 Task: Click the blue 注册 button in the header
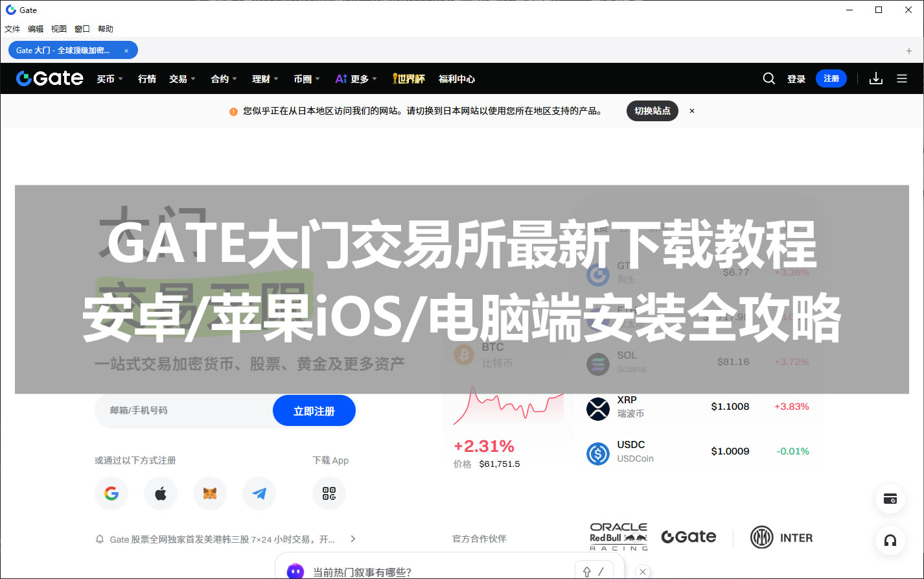coord(831,78)
